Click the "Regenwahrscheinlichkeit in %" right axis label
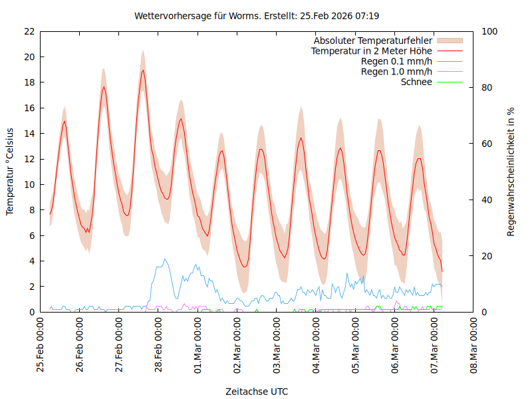This screenshot has width=532, height=399. 511,172
